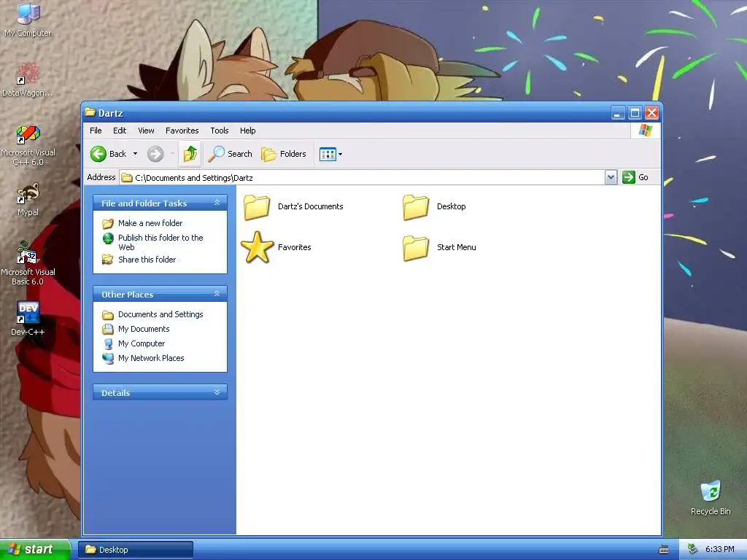Select the Dev-C++ desktop shortcut

pos(28,312)
